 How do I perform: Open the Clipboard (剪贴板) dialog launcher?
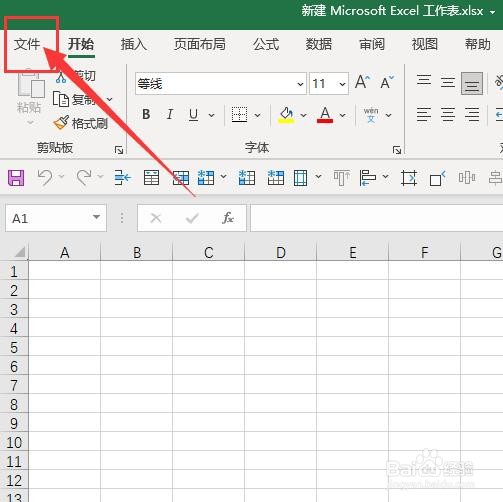point(119,150)
